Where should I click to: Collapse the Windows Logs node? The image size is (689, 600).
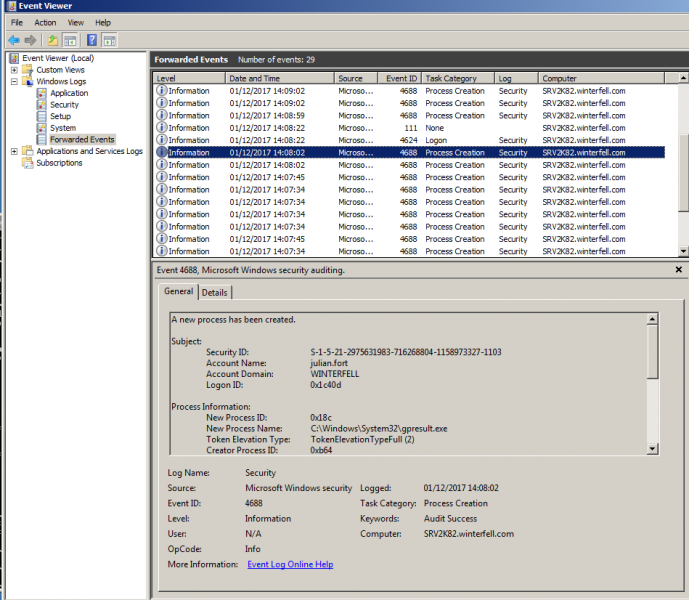point(13,82)
